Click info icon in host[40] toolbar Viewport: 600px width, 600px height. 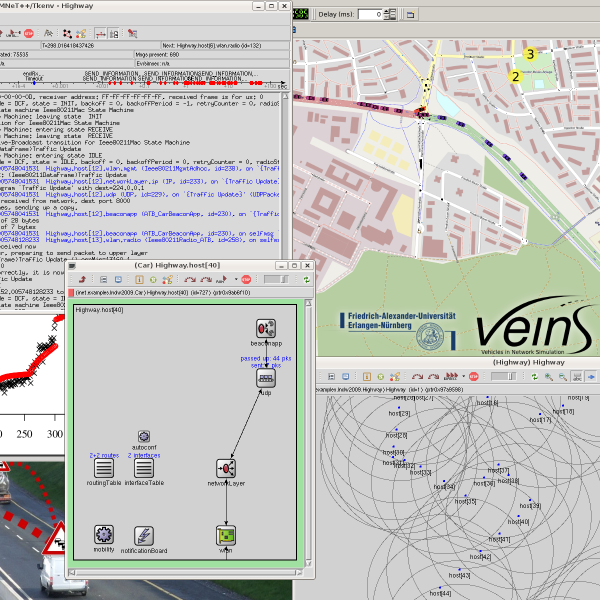(x=139, y=279)
